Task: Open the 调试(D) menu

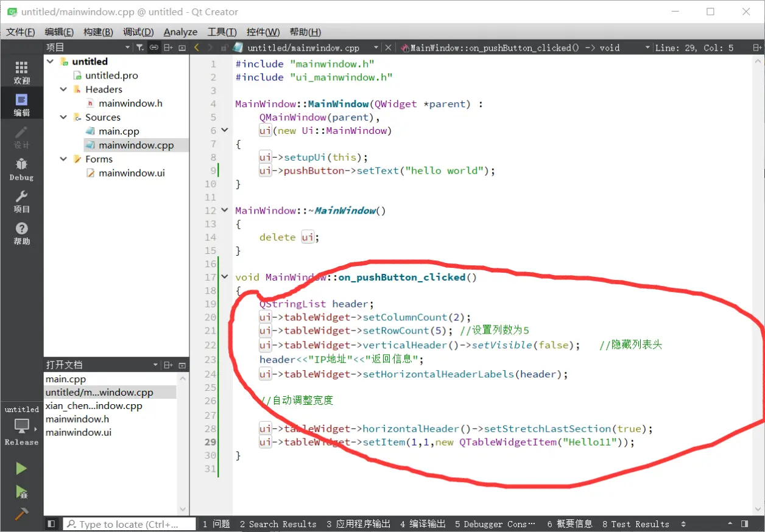Action: point(138,32)
